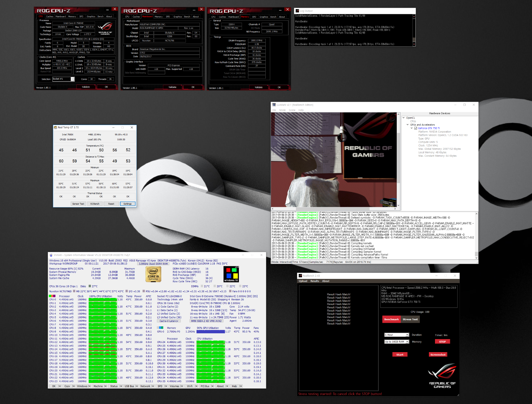Collapse the GPUs and Accelerators node

408,125
